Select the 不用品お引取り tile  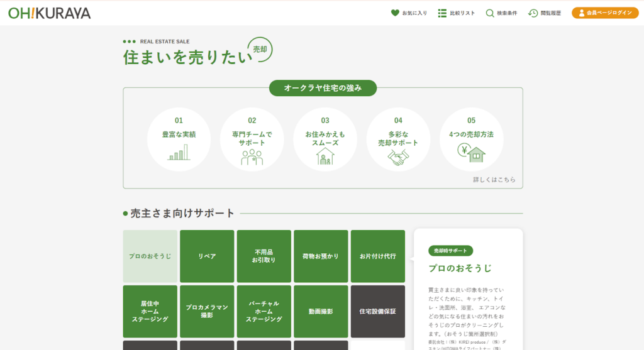tap(264, 256)
